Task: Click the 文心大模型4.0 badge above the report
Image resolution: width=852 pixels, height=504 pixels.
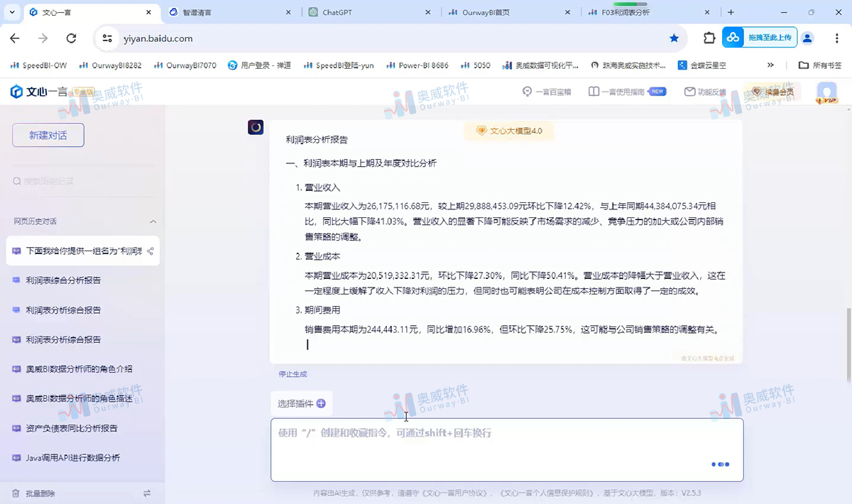Action: (x=508, y=131)
